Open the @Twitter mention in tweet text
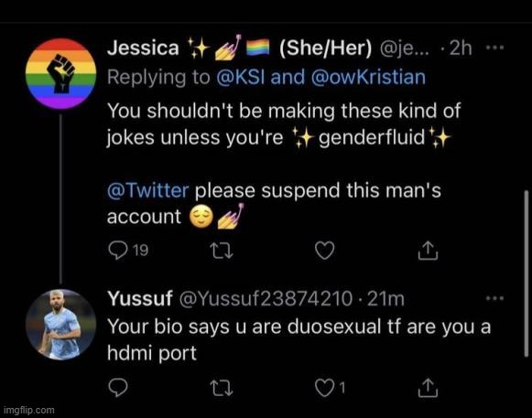The image size is (532, 418). tap(148, 190)
